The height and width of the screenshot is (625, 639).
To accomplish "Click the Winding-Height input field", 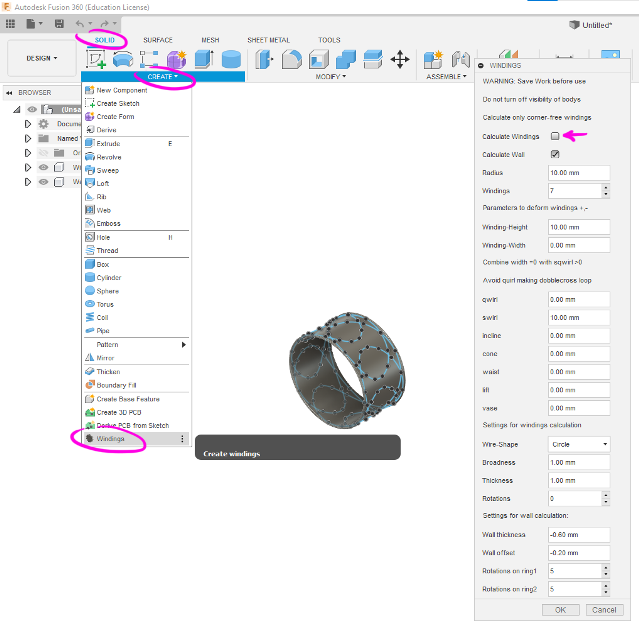I will pyautogui.click(x=579, y=227).
